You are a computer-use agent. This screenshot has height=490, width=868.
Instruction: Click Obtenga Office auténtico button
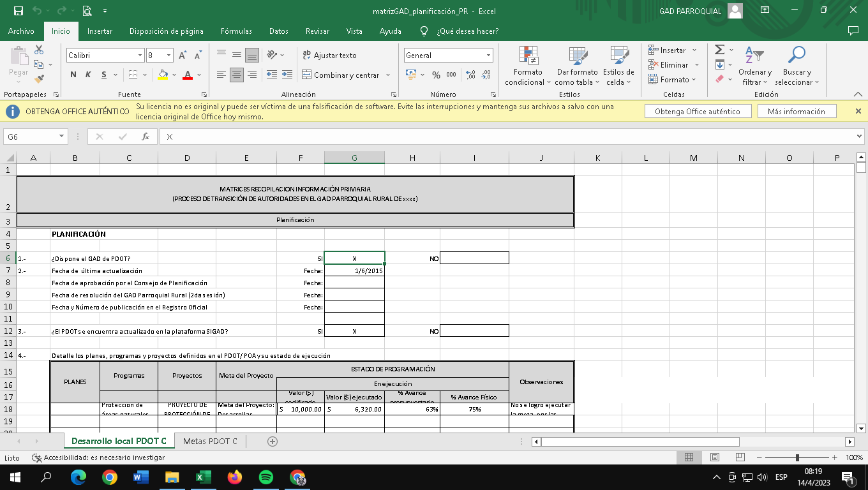698,112
